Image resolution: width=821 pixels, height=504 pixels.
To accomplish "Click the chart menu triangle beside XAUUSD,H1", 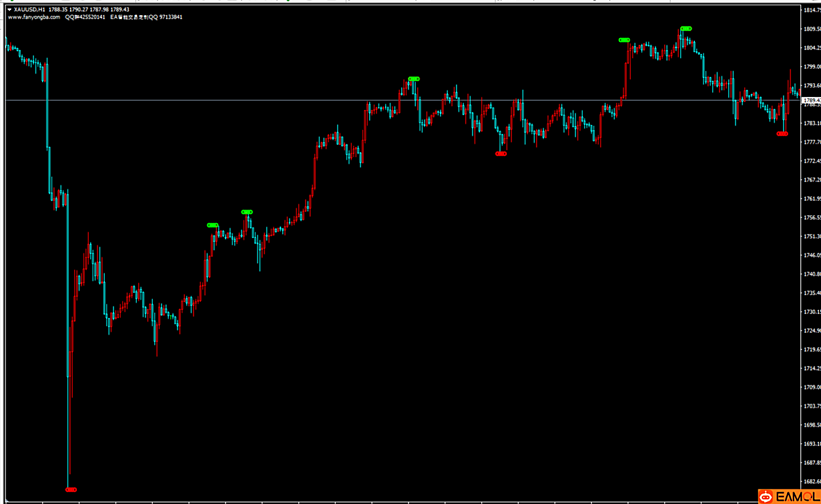I will [9, 10].
